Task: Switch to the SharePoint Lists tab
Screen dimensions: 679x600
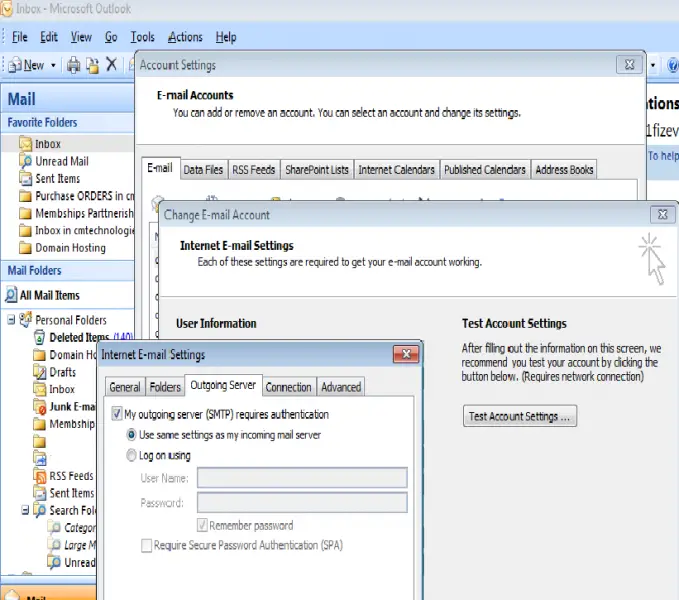Action: [317, 170]
